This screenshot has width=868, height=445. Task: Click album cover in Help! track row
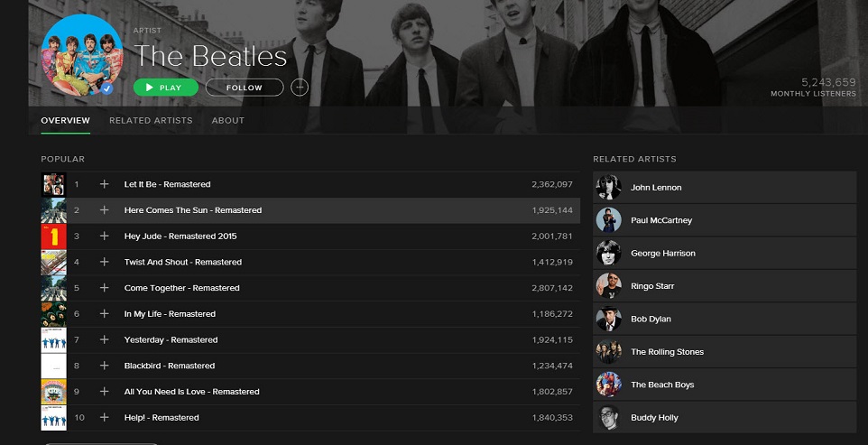point(54,418)
